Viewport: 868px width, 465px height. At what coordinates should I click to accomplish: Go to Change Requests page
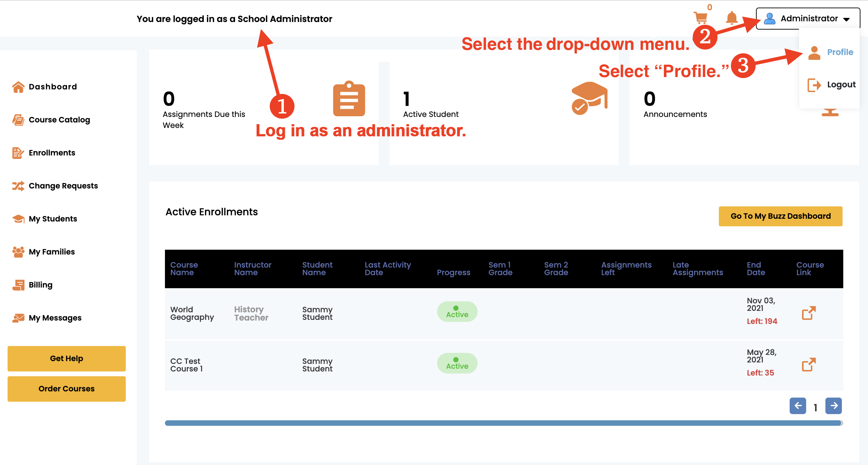[63, 186]
